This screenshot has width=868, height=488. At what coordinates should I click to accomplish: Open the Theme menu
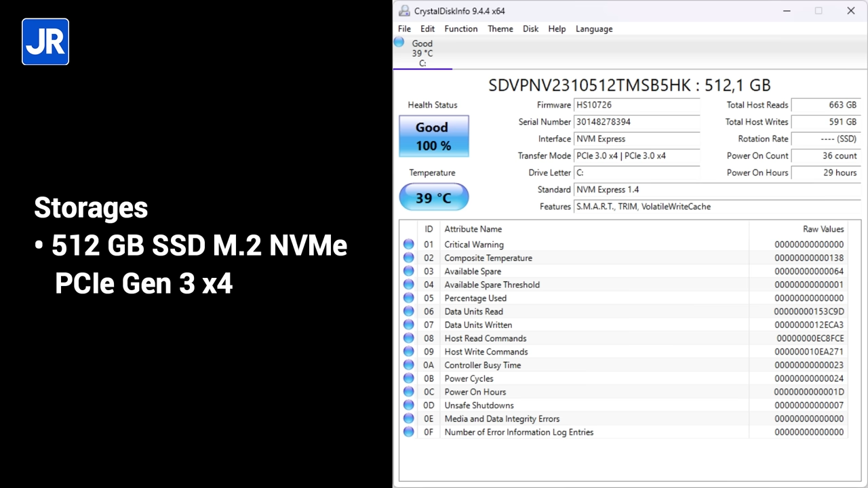point(500,28)
